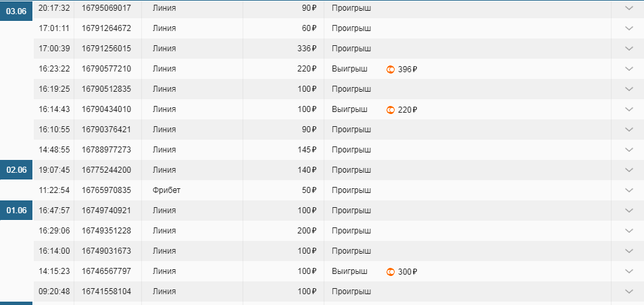Click the orange coin icon beside 396 ₽
Viewport: 644px width, 305px height.
point(391,69)
